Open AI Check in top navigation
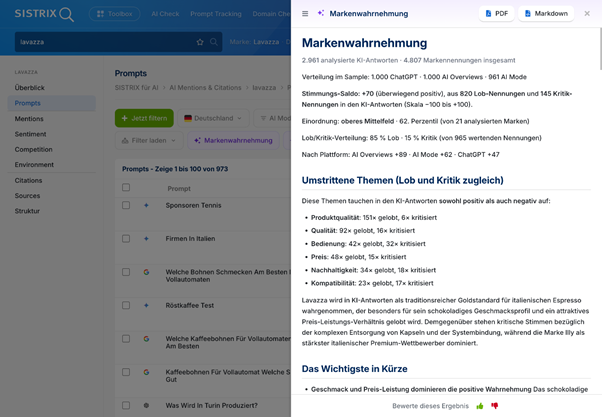 point(165,14)
